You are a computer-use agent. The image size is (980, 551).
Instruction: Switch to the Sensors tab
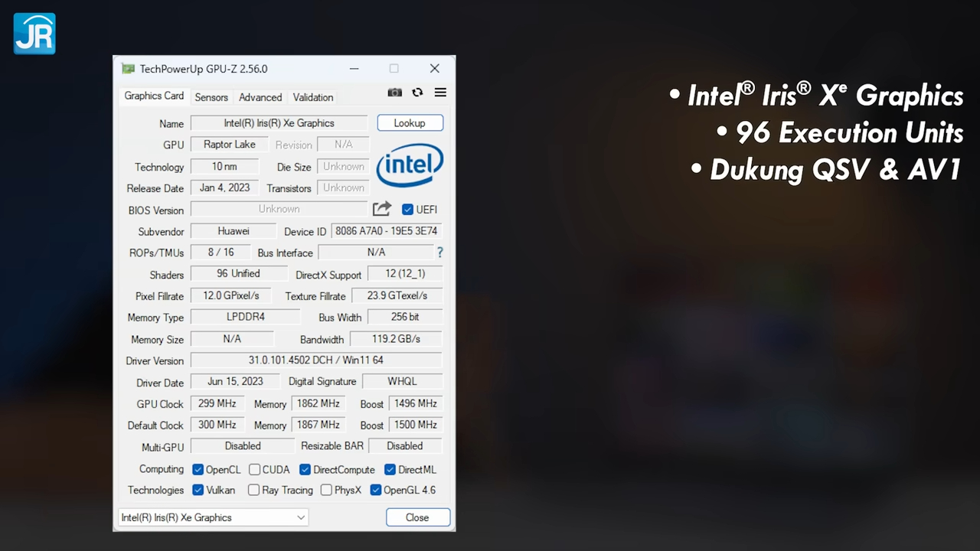211,97
